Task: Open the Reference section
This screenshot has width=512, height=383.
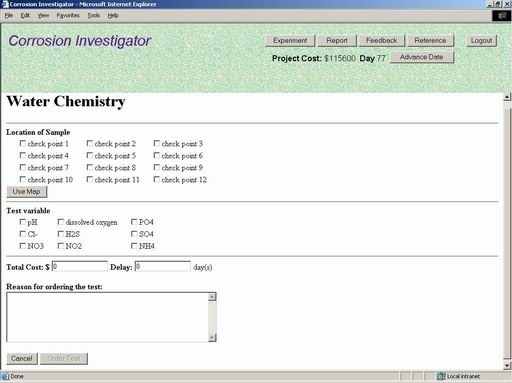Action: (x=430, y=41)
